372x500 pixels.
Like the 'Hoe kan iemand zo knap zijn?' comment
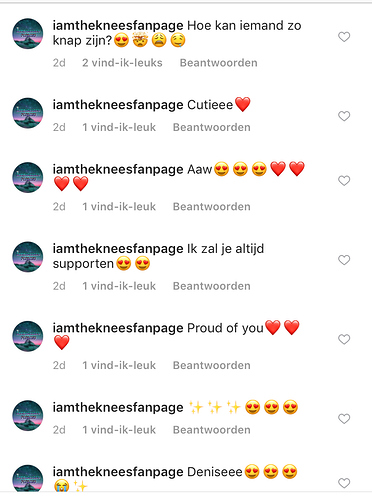pos(344,37)
